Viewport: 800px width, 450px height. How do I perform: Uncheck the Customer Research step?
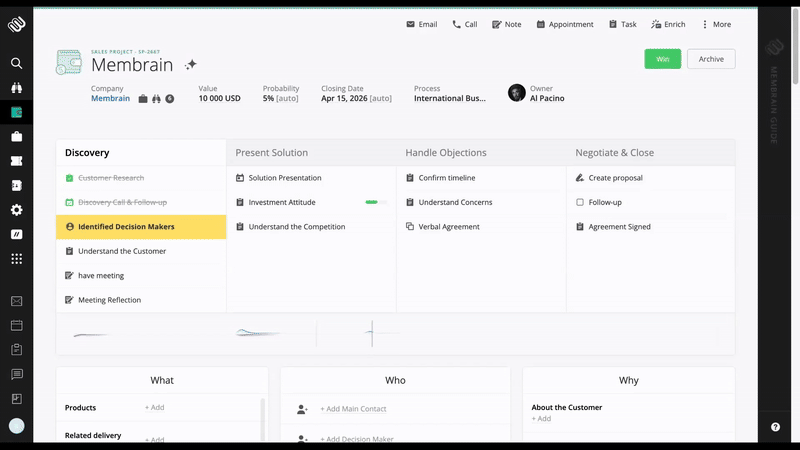[x=70, y=178]
